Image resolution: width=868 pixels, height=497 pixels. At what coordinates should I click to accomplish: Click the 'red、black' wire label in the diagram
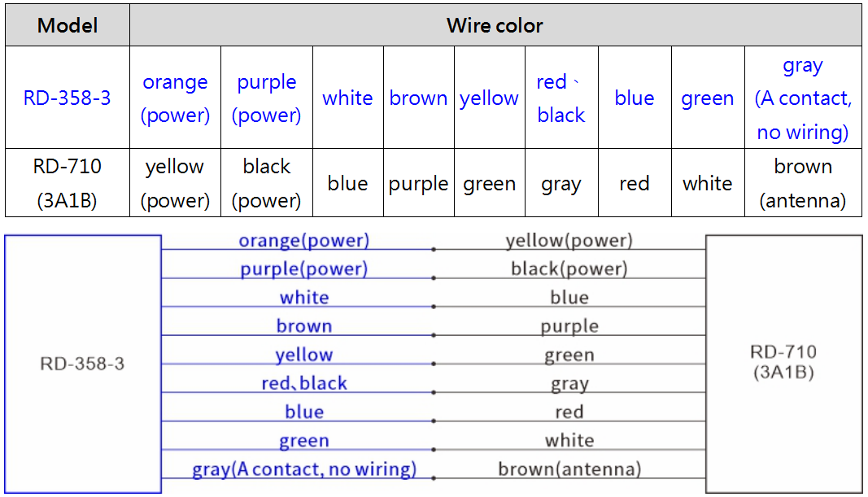(304, 383)
